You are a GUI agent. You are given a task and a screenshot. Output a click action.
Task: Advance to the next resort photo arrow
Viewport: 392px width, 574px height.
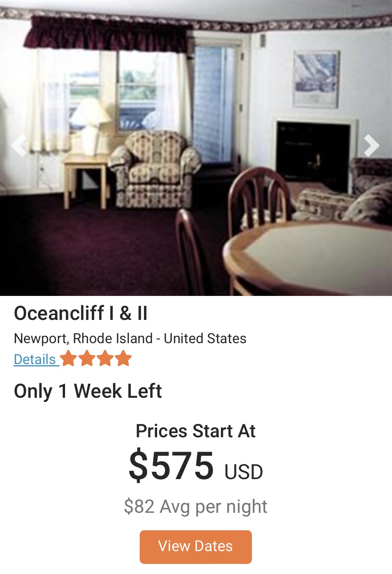click(x=371, y=145)
